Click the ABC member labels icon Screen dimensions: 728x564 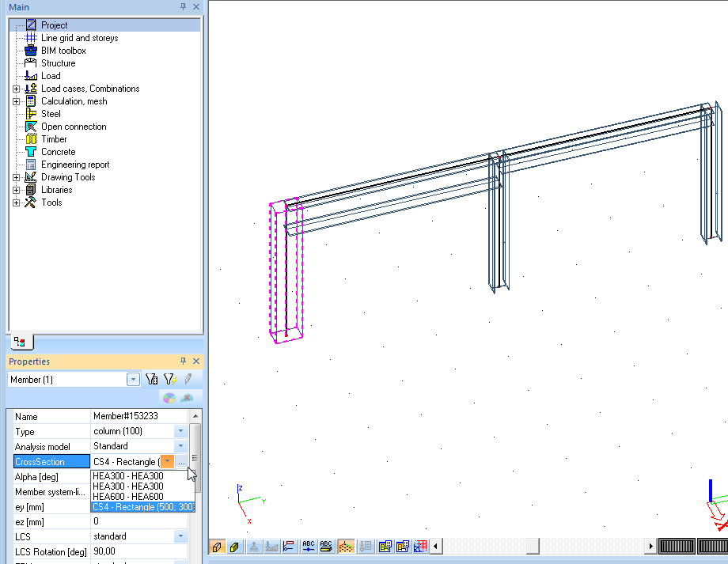tap(327, 546)
